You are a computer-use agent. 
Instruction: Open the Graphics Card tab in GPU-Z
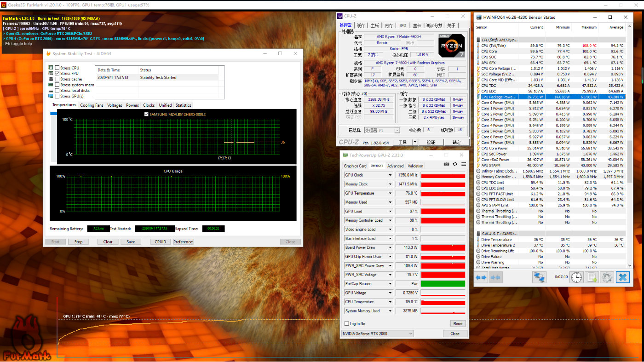355,166
